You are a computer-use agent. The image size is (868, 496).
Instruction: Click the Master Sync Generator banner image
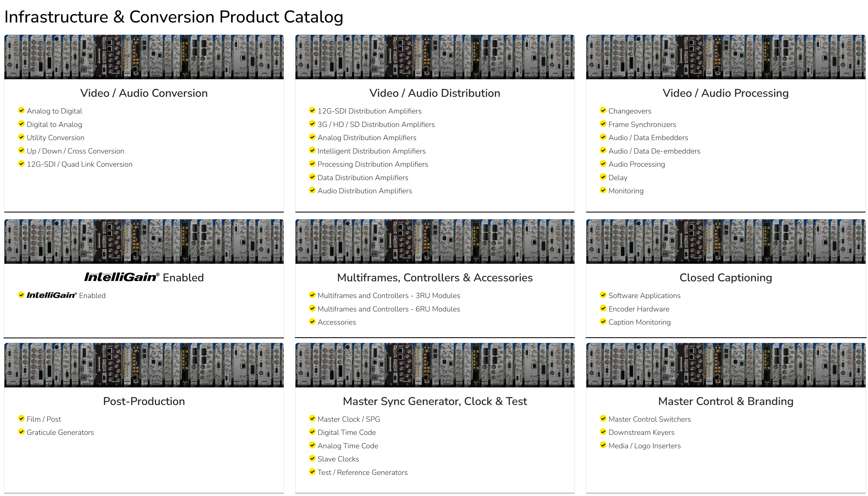point(435,365)
